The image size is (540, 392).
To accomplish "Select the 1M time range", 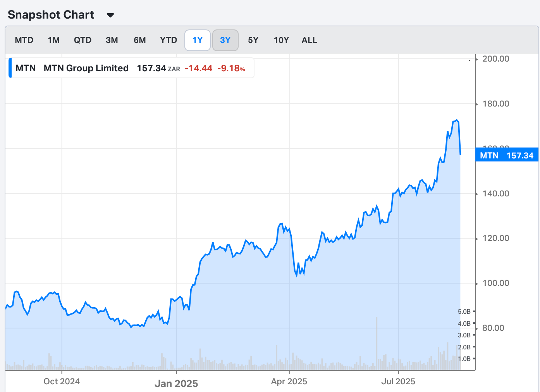I will click(54, 40).
